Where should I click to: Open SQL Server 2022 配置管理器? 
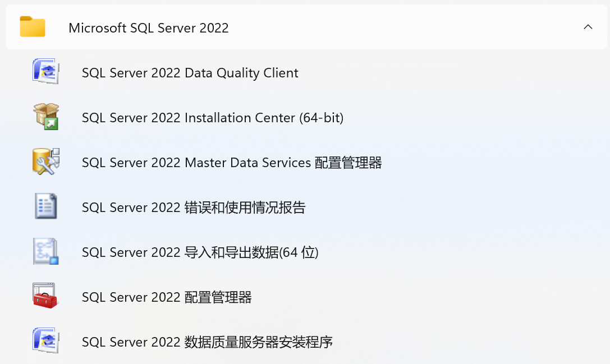[168, 297]
